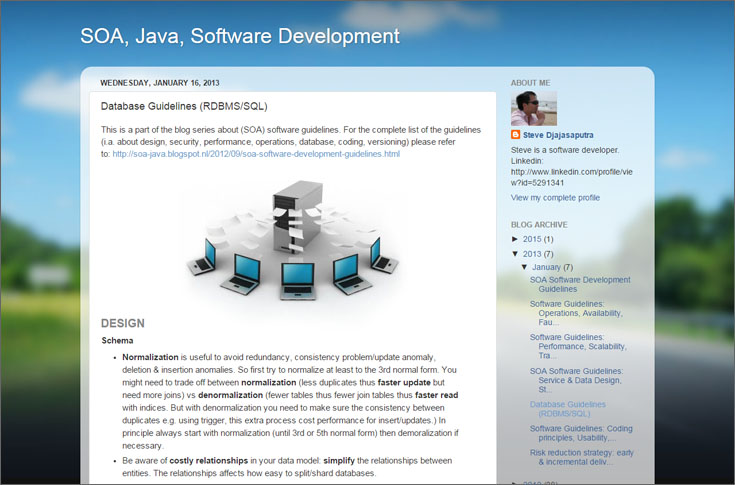Click the Wednesday, January 16, 2013 date header

click(x=160, y=83)
